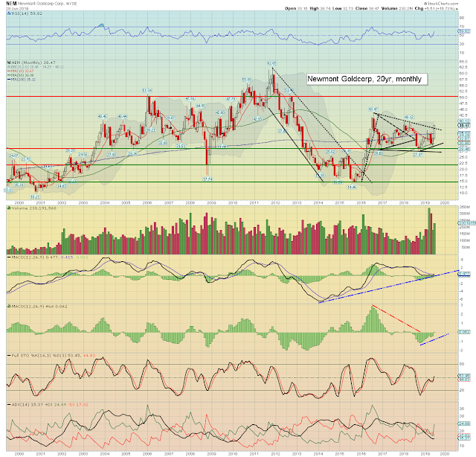Viewport: 476px width, 457px height.
Task: Click the 62.65 peak price label
Action: 271,63
